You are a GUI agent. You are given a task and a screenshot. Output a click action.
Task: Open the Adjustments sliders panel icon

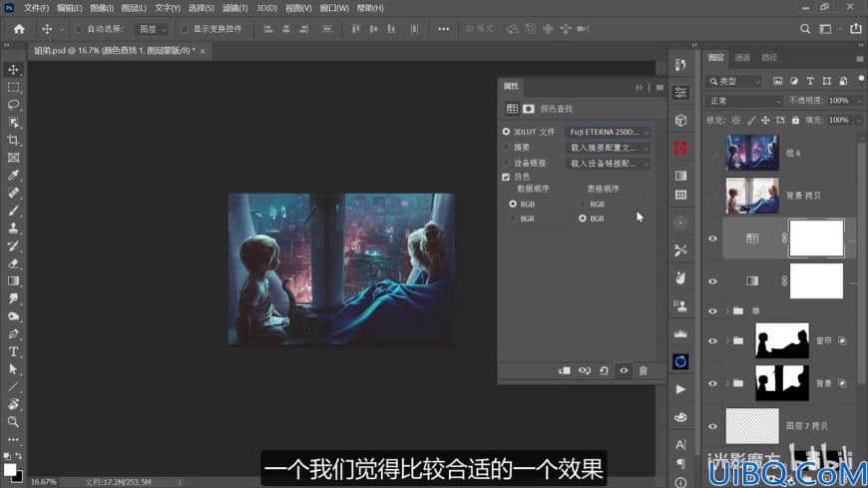point(680,93)
